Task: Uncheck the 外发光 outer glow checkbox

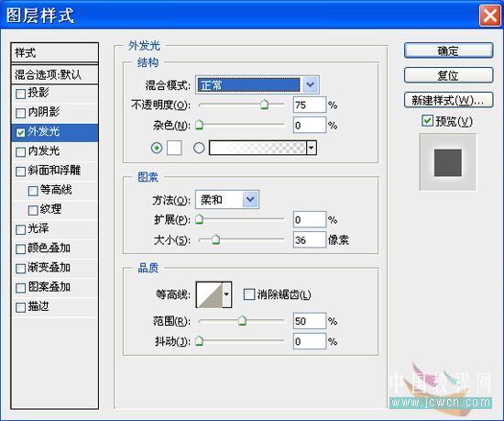Action: (x=20, y=132)
